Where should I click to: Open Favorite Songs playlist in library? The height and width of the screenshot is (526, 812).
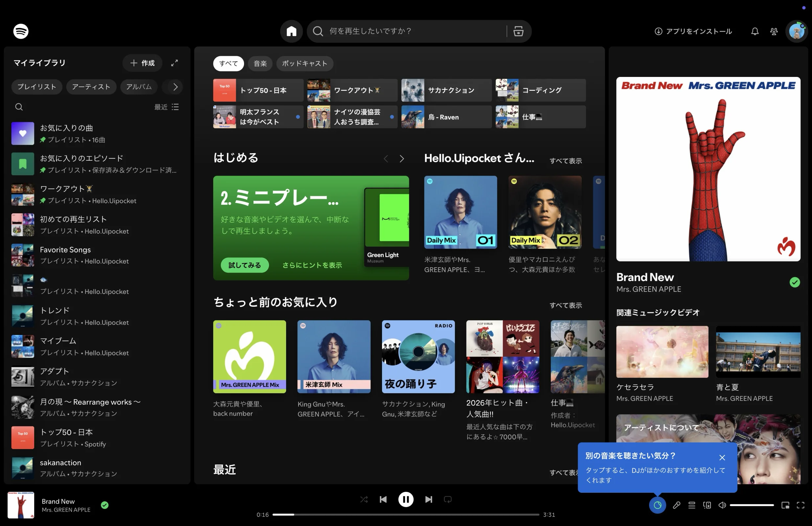click(97, 255)
